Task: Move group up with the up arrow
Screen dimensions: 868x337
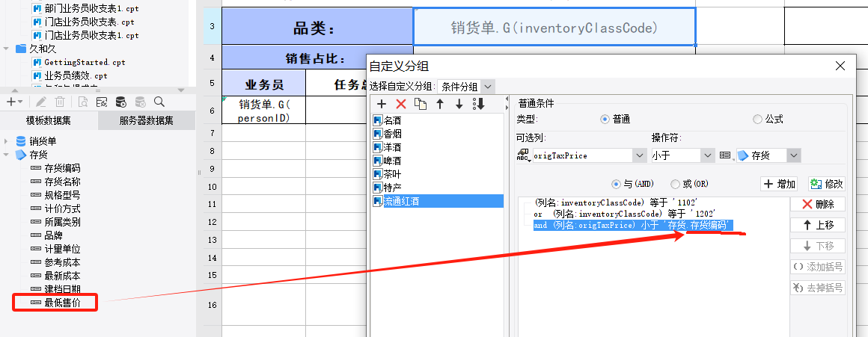Action: (x=440, y=104)
